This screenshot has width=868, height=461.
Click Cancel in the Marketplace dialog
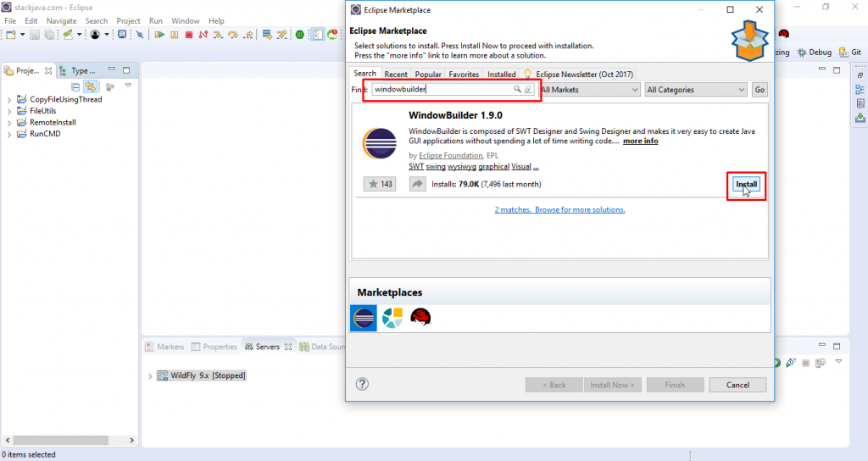pos(737,385)
